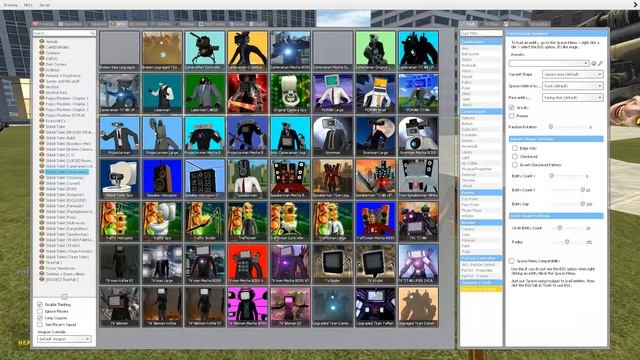This screenshot has width=640, height=360.
Task: Switch to the Post Process tab
Action: [x=212, y=24]
